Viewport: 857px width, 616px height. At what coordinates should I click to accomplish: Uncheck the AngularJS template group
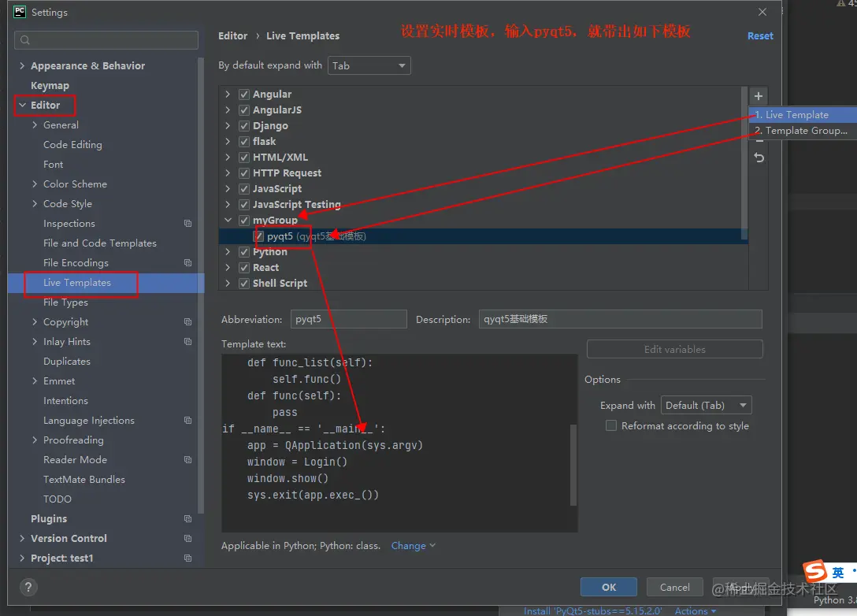(244, 110)
